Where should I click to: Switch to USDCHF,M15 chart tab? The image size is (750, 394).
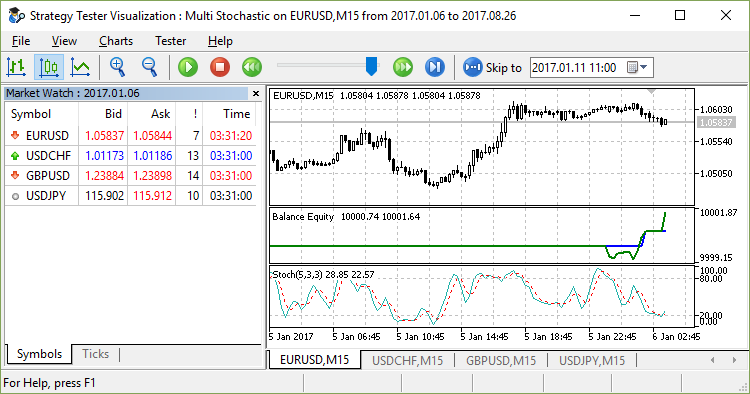408,360
